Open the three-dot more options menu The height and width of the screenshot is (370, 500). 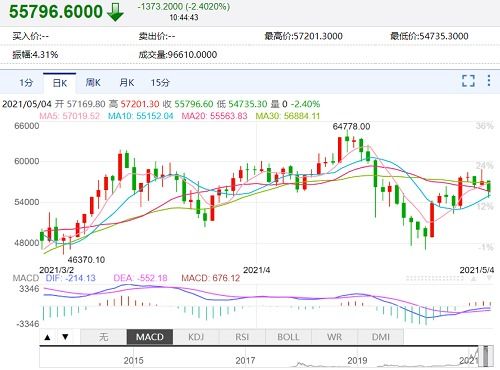(x=489, y=81)
